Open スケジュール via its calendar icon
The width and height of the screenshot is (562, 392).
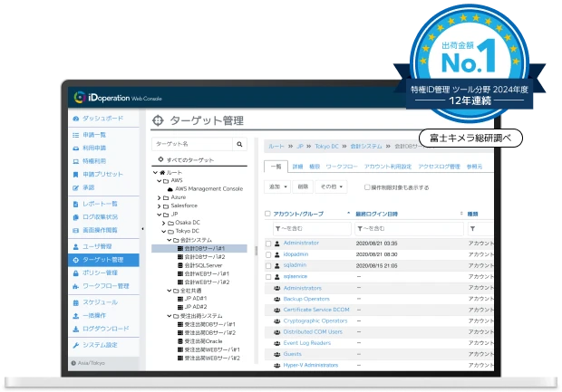point(75,303)
